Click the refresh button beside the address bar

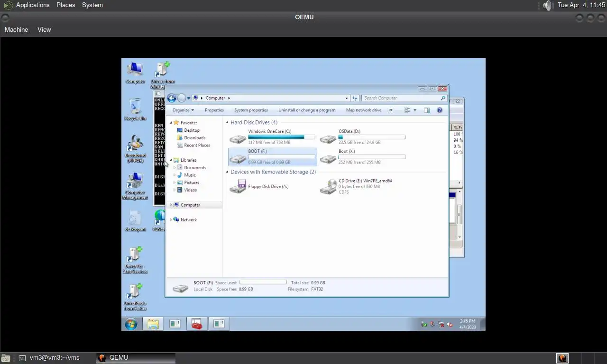355,98
